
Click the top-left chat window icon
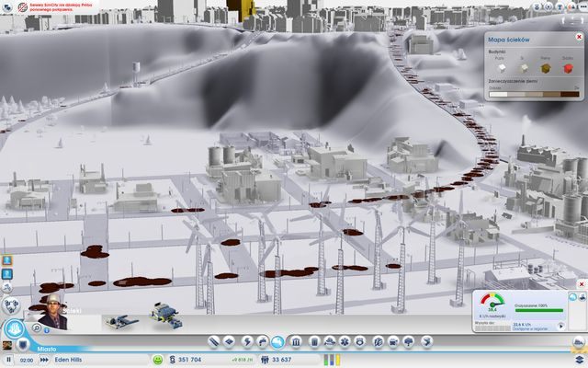[6, 6]
